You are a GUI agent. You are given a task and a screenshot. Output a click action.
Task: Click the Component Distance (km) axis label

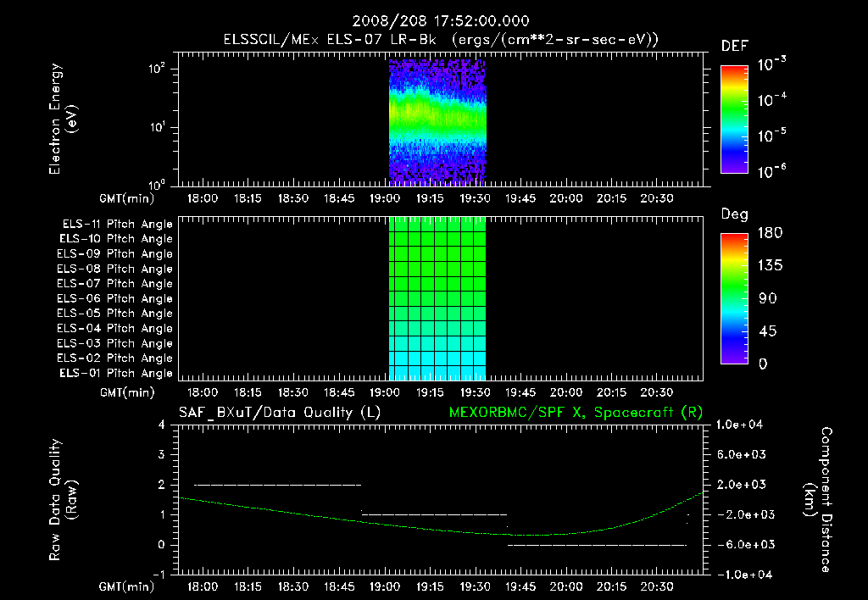(x=818, y=500)
